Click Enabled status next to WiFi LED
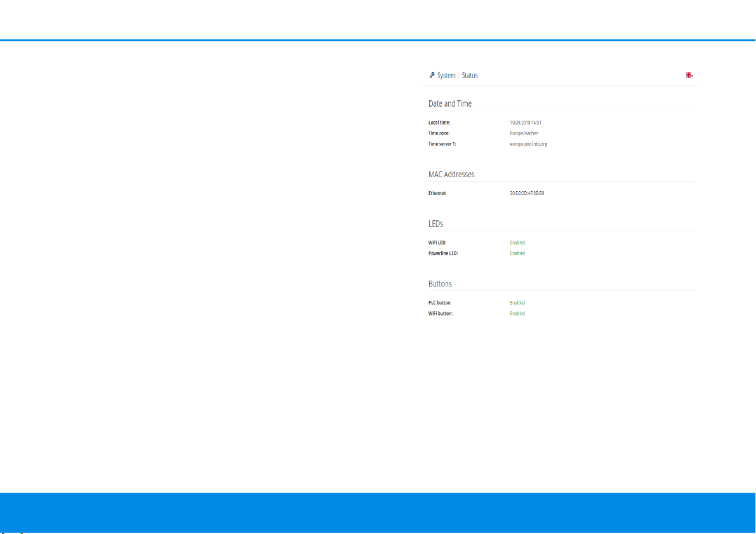This screenshot has width=756, height=534. [x=517, y=243]
